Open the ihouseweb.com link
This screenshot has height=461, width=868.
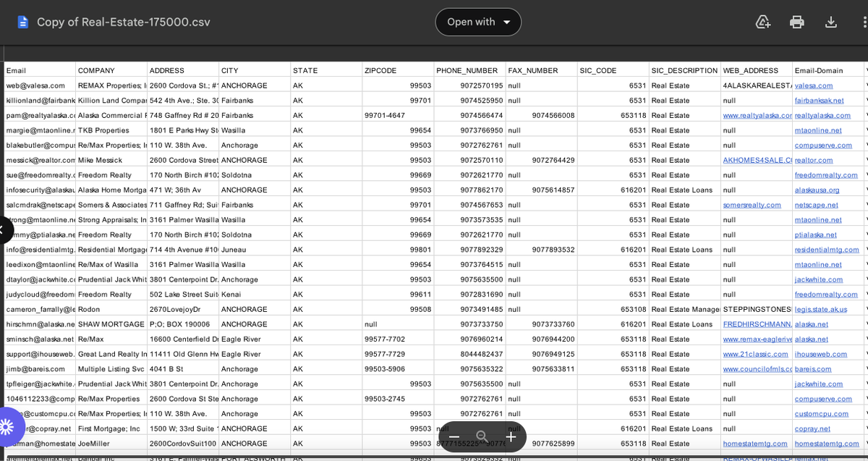[x=821, y=354]
